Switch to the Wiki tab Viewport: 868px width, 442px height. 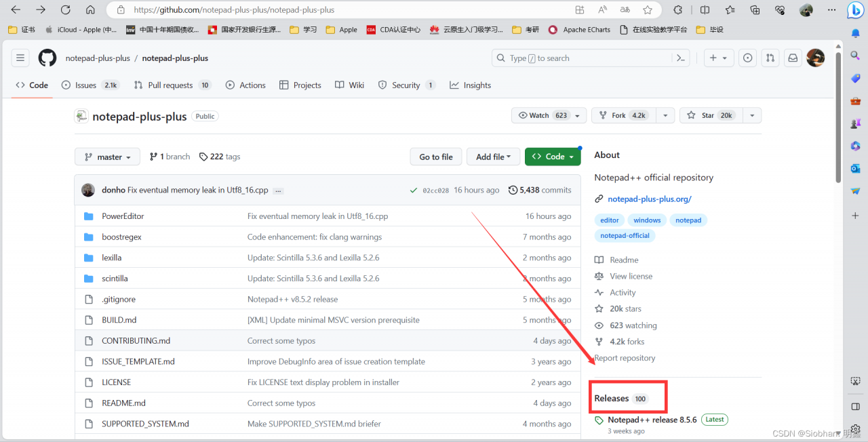pyautogui.click(x=350, y=85)
